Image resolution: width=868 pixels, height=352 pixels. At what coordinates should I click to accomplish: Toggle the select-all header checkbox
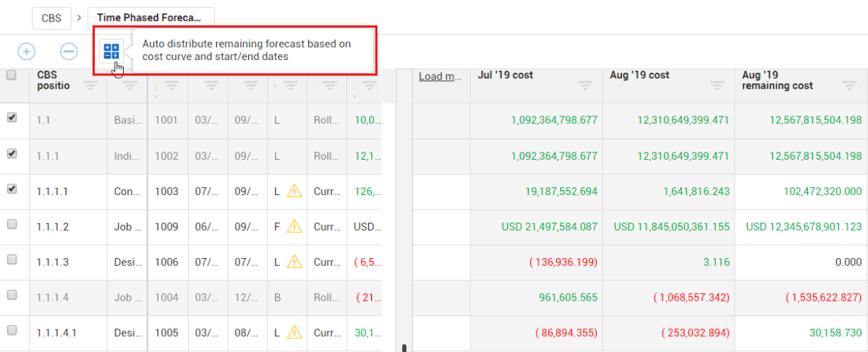point(12,75)
